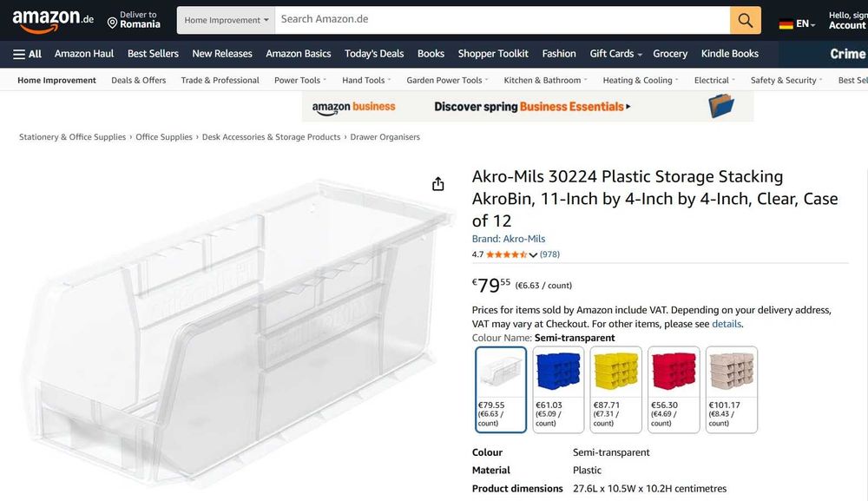Expand the Gift Cards dropdown arrow
The height and width of the screenshot is (501, 868).
pyautogui.click(x=640, y=55)
